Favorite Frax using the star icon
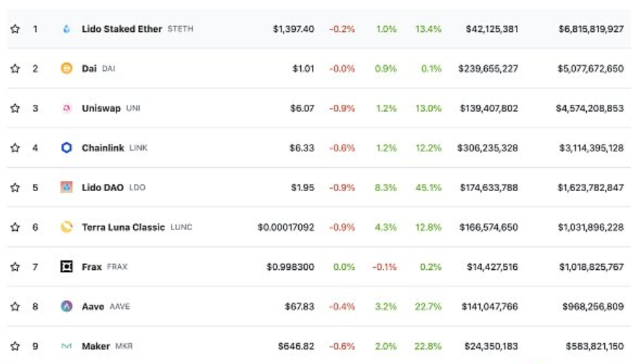 tap(15, 267)
